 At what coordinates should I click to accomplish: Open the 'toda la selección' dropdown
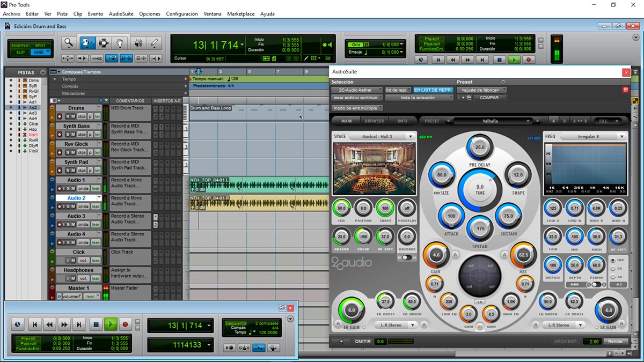(419, 98)
